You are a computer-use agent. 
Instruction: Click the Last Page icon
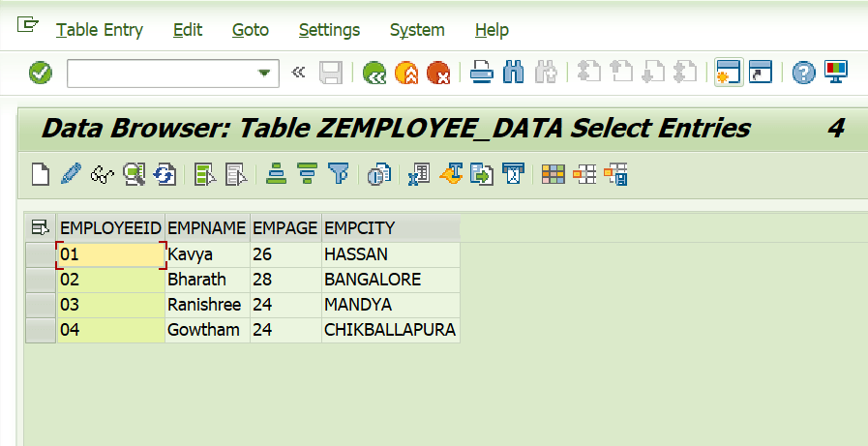pyautogui.click(x=685, y=73)
